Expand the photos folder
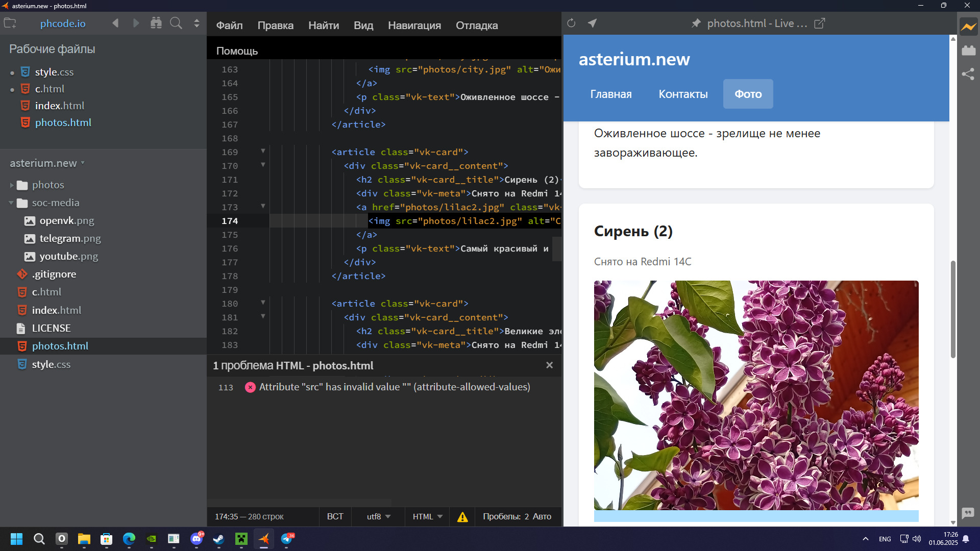 coord(12,185)
